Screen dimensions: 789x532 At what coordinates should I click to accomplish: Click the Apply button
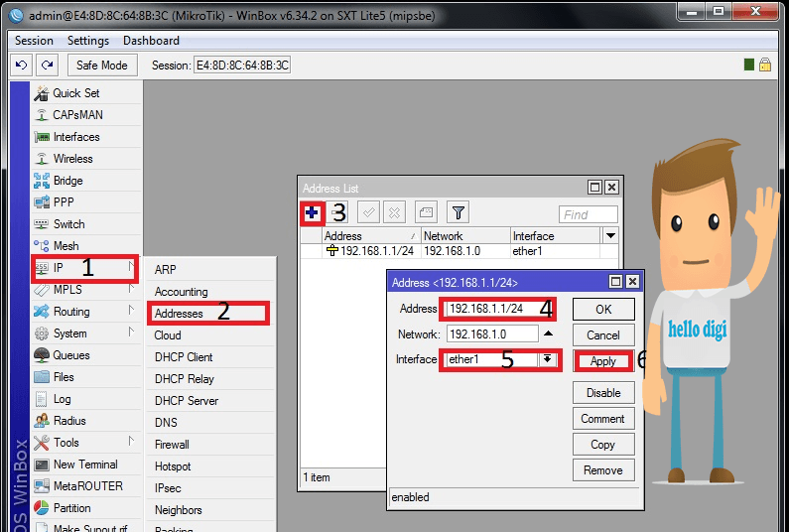(603, 361)
